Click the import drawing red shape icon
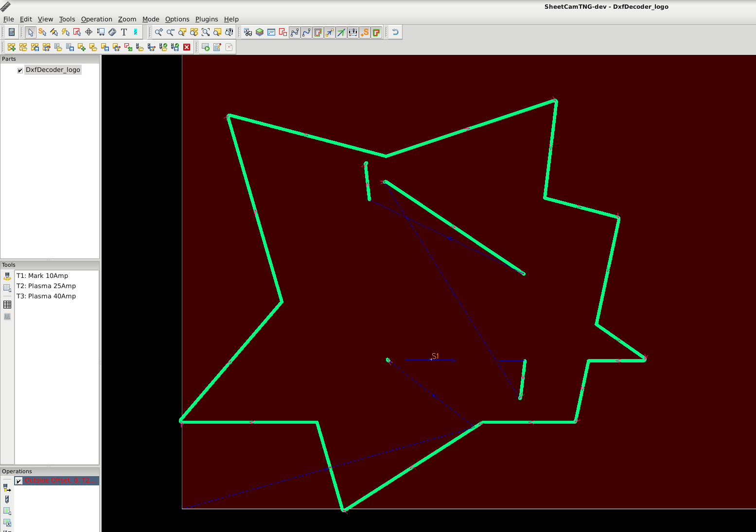Screen dimensions: 756x532 coord(128,47)
